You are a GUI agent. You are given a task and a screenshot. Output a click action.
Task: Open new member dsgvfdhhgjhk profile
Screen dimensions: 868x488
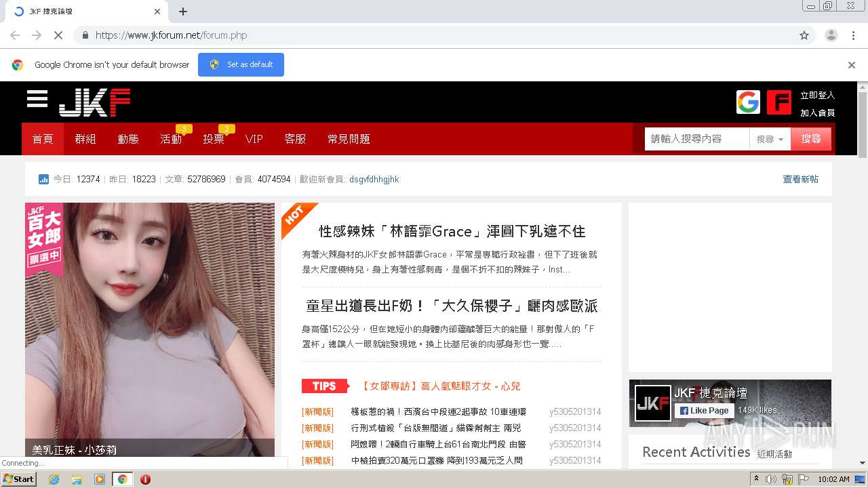pyautogui.click(x=374, y=180)
